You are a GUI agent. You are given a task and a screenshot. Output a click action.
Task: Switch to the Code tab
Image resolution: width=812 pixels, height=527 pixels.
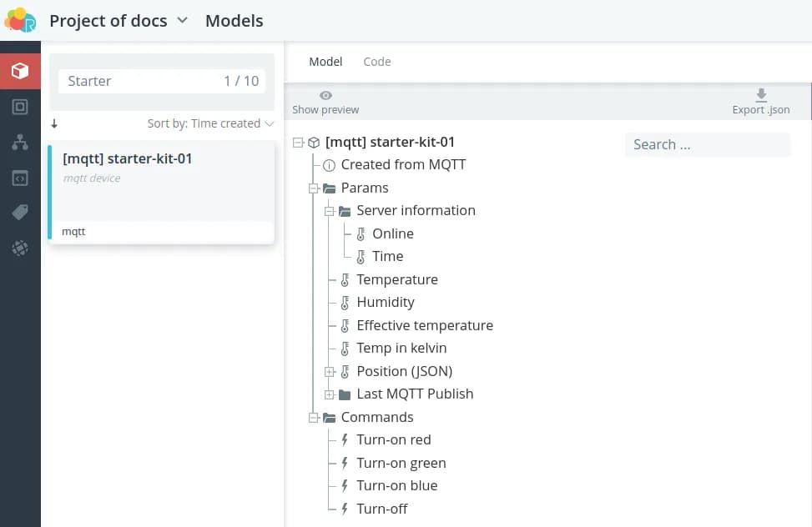coord(377,62)
